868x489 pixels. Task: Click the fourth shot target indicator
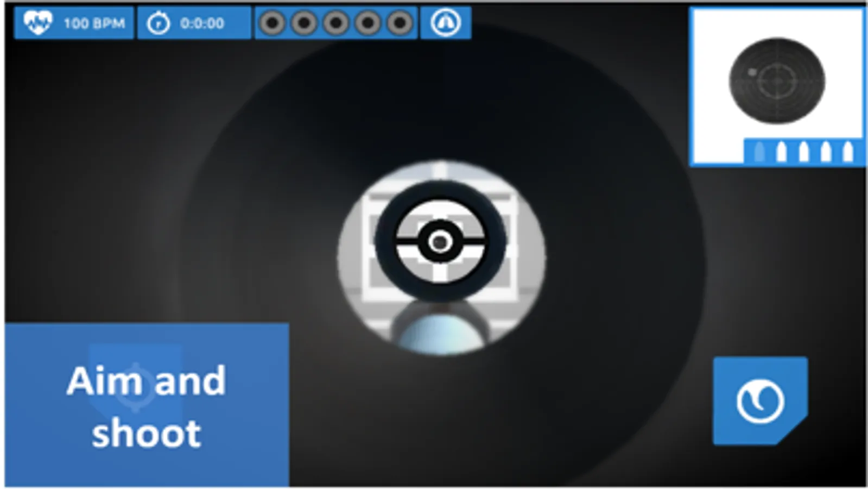pyautogui.click(x=368, y=23)
